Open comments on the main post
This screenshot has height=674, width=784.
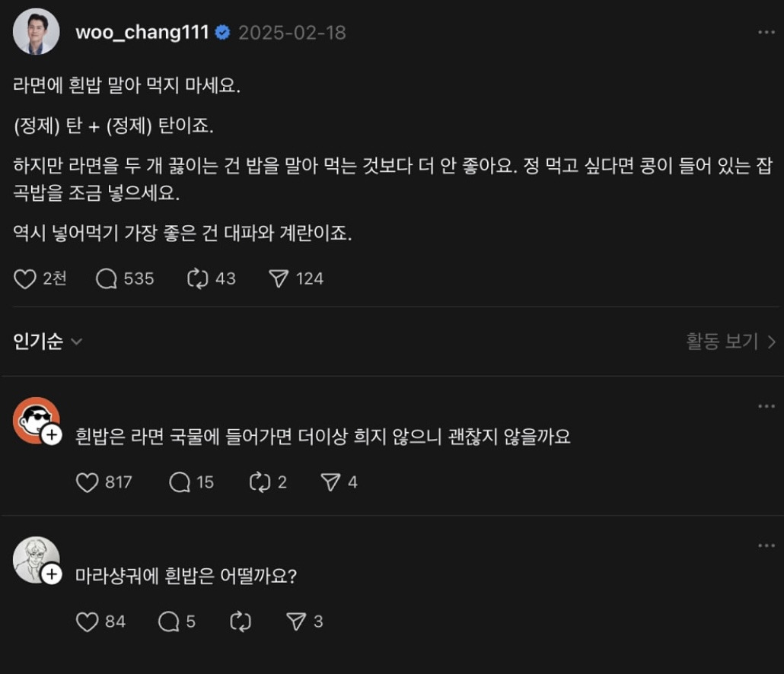coord(107,279)
